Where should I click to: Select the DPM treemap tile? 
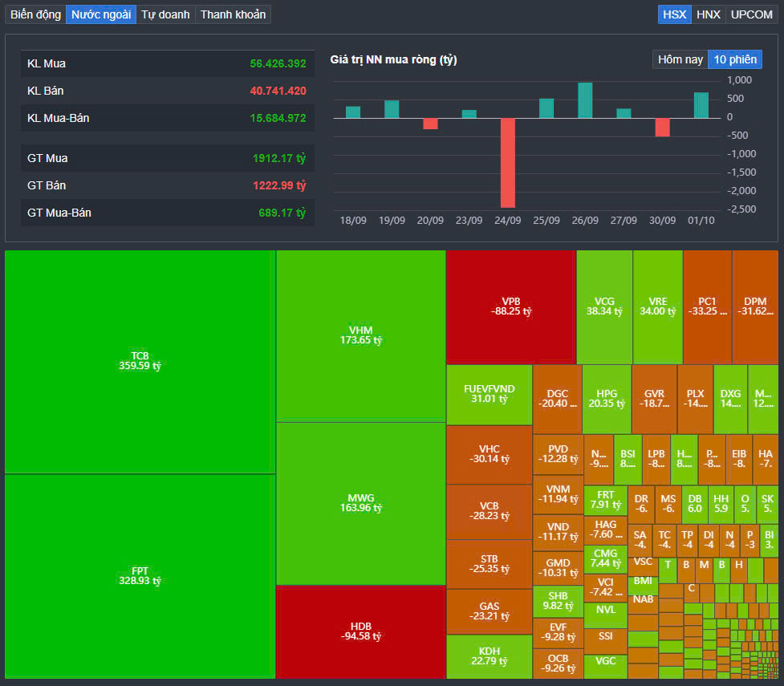tap(755, 307)
